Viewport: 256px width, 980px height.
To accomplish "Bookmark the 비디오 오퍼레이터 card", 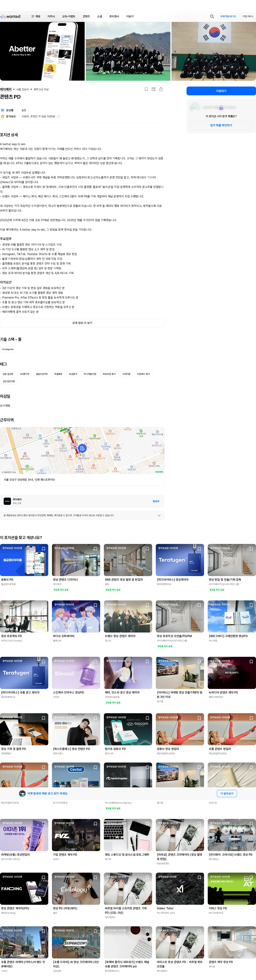I will tap(95, 605).
